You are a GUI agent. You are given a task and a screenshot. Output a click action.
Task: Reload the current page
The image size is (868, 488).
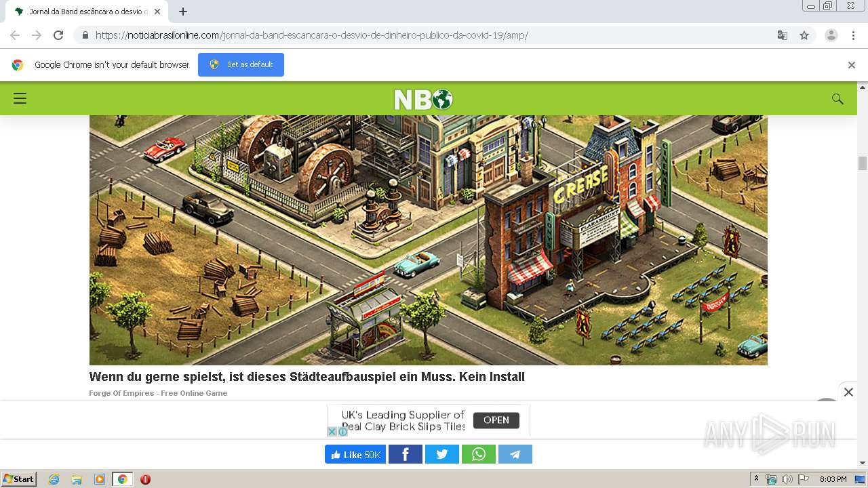(58, 35)
